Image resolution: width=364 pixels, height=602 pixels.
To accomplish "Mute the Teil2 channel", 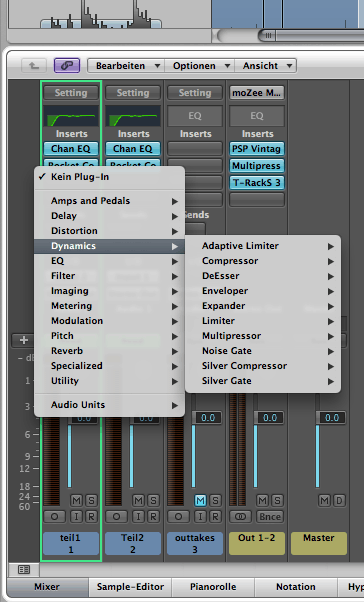I will coord(138,500).
